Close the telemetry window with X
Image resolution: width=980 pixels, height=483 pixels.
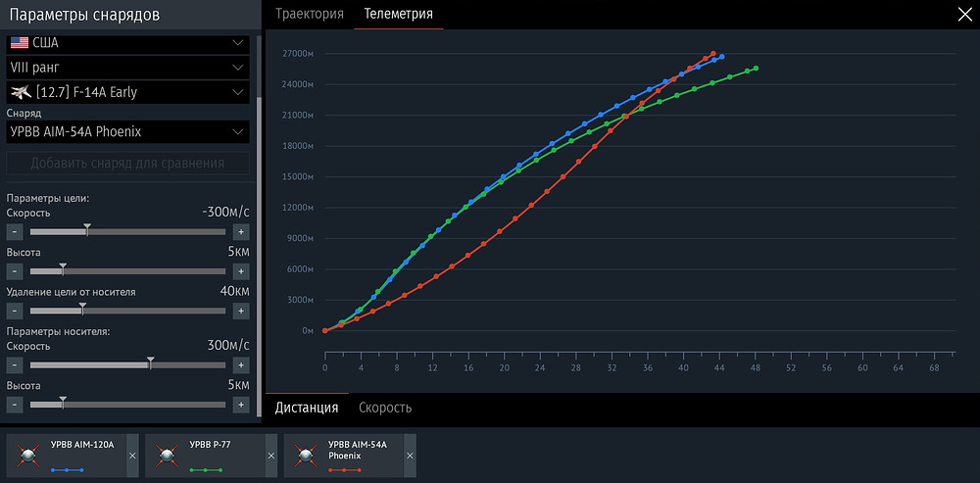(x=965, y=15)
